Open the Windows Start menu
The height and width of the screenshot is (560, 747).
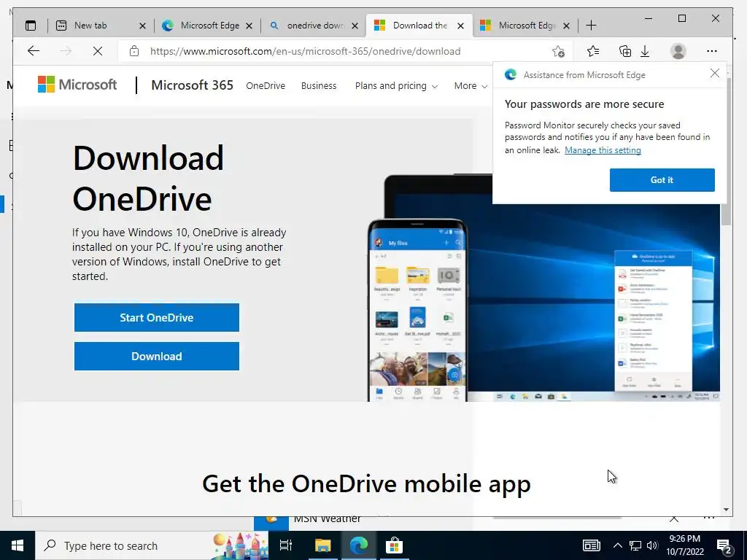pos(18,545)
